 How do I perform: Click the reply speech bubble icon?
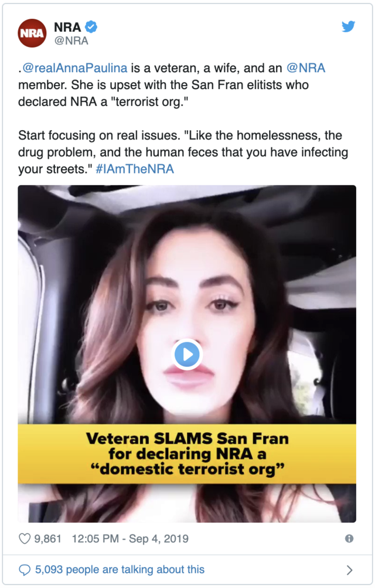point(25,570)
